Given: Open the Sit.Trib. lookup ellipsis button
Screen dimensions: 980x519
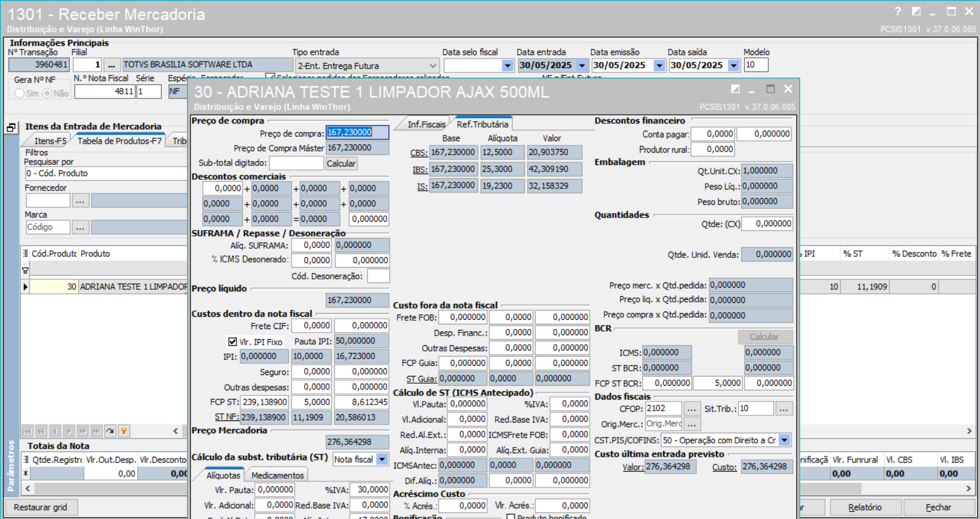Looking at the screenshot, I should pyautogui.click(x=784, y=409).
